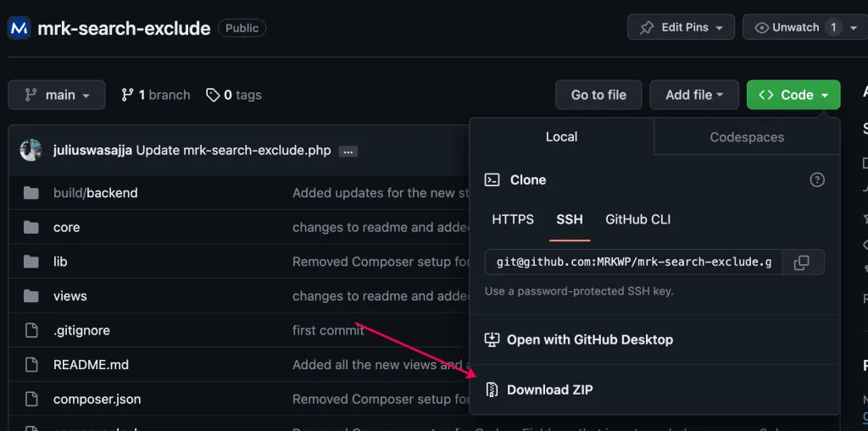
Task: Open the composer.json file
Action: pyautogui.click(x=97, y=399)
